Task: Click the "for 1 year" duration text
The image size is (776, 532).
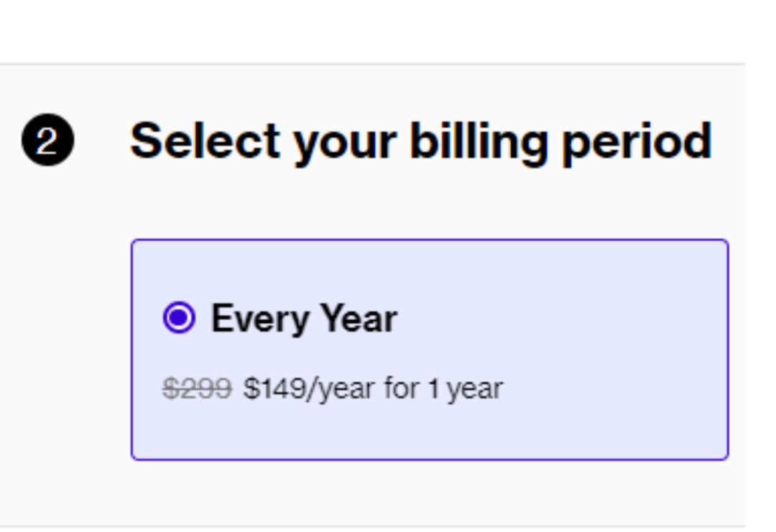Action: click(x=443, y=388)
